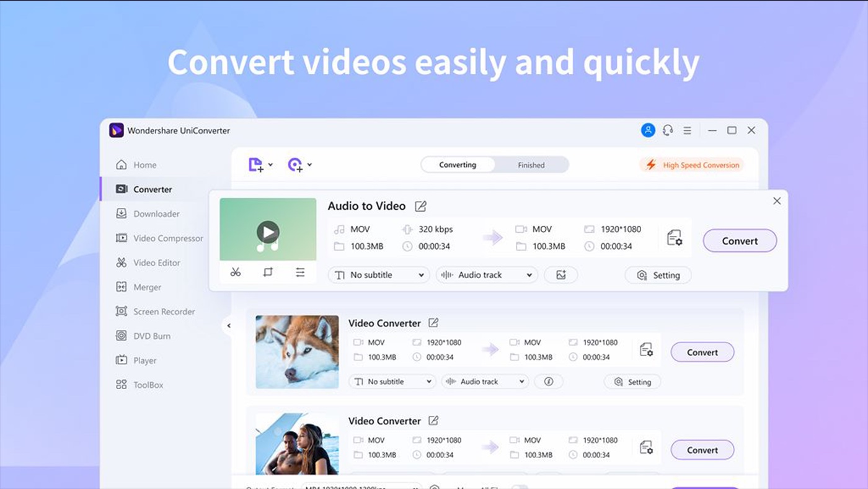Click the husky video thumbnail

pos(298,352)
